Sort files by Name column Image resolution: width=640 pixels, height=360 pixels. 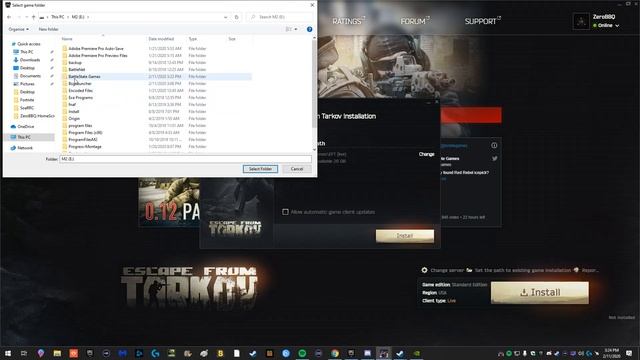tap(67, 39)
